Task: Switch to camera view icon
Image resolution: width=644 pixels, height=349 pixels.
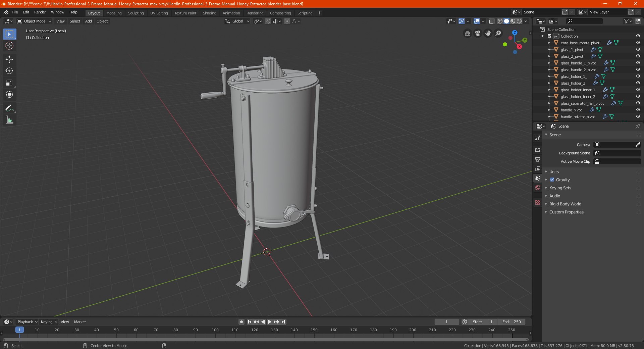Action: [478, 33]
